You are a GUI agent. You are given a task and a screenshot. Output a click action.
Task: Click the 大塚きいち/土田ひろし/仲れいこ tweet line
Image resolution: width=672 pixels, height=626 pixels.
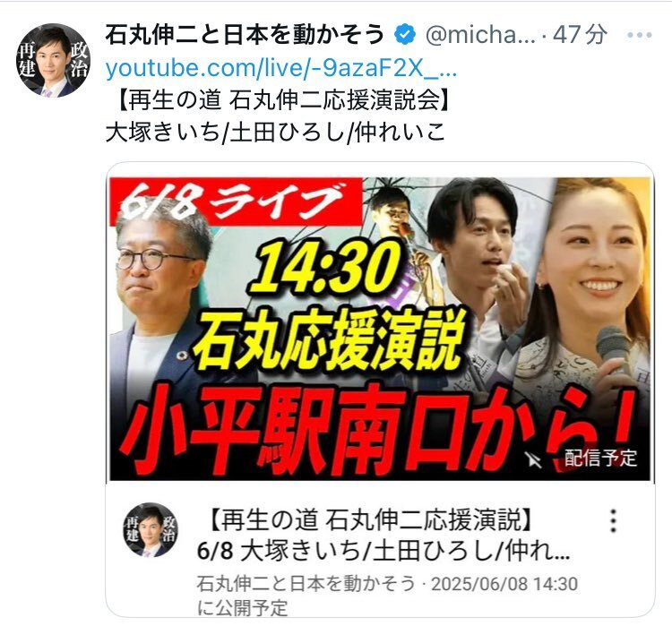pyautogui.click(x=275, y=132)
